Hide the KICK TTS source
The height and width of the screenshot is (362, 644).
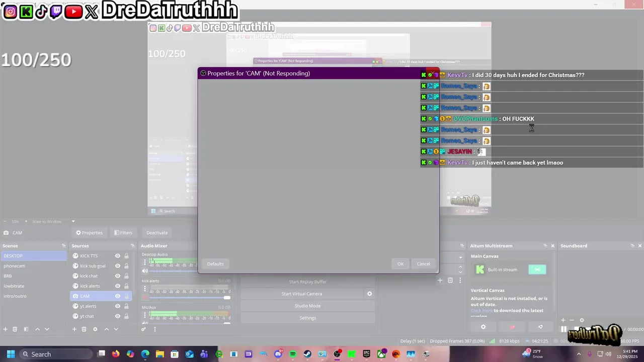point(118,256)
